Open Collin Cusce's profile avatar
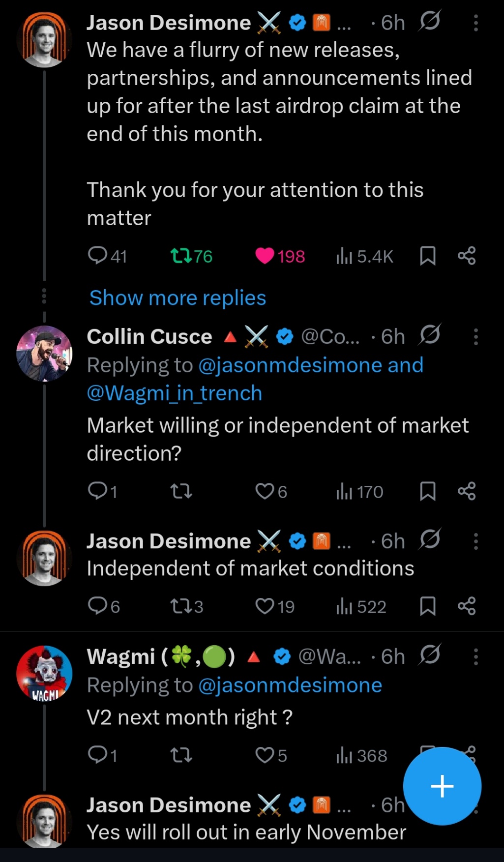The width and height of the screenshot is (504, 862). tap(44, 353)
